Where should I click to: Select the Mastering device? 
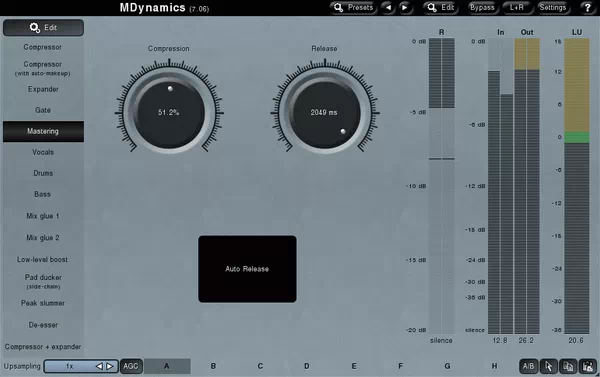[x=43, y=131]
